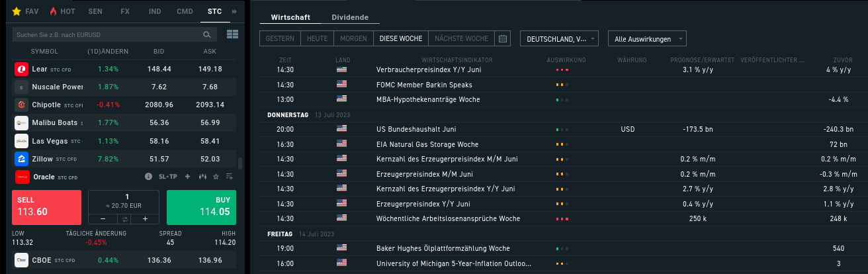Switch watchlist layout with grid icon
The image size is (868, 274).
pos(232,34)
